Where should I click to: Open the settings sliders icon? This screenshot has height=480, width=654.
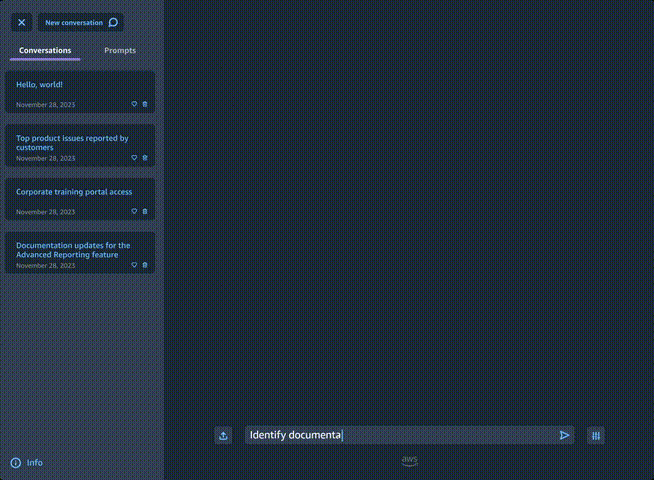click(x=596, y=436)
